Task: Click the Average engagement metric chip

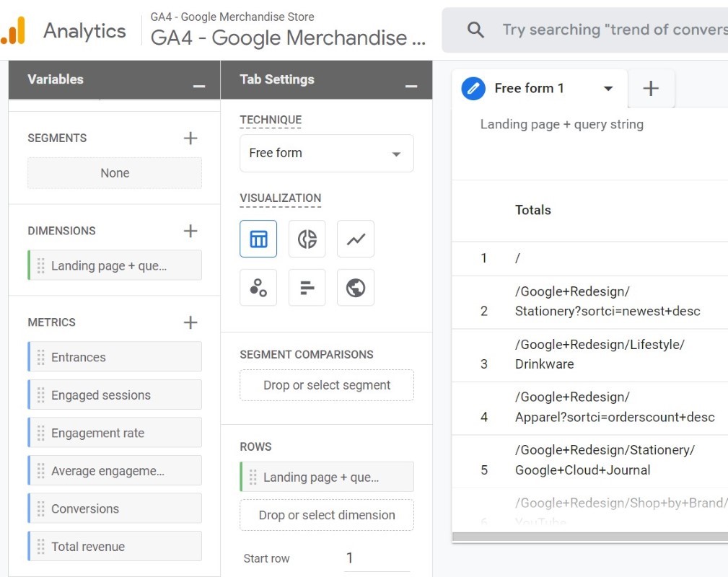Action: (x=115, y=471)
